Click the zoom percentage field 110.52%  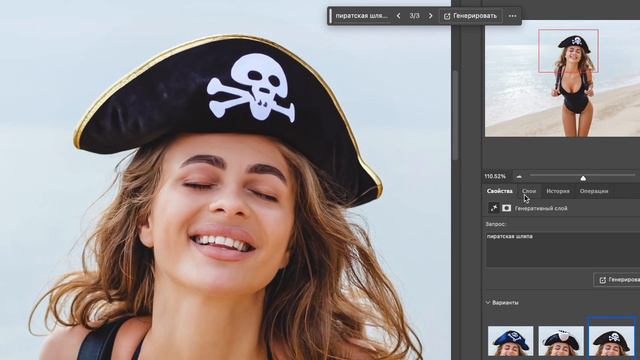pos(495,176)
